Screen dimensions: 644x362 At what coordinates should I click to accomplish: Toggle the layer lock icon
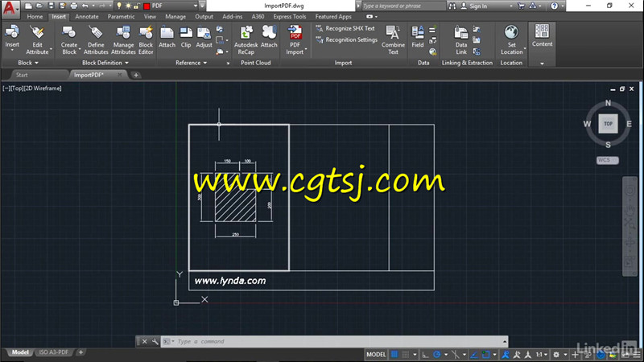[x=136, y=6]
